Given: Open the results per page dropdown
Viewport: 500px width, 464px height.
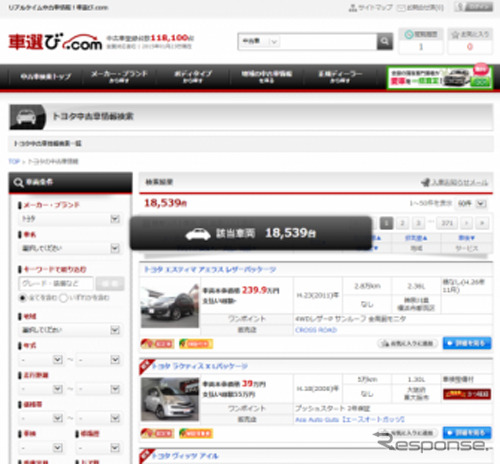Looking at the screenshot, I should coord(471,203).
